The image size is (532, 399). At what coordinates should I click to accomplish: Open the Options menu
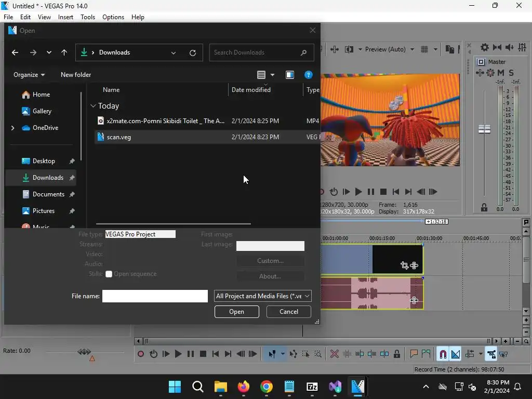pos(113,17)
